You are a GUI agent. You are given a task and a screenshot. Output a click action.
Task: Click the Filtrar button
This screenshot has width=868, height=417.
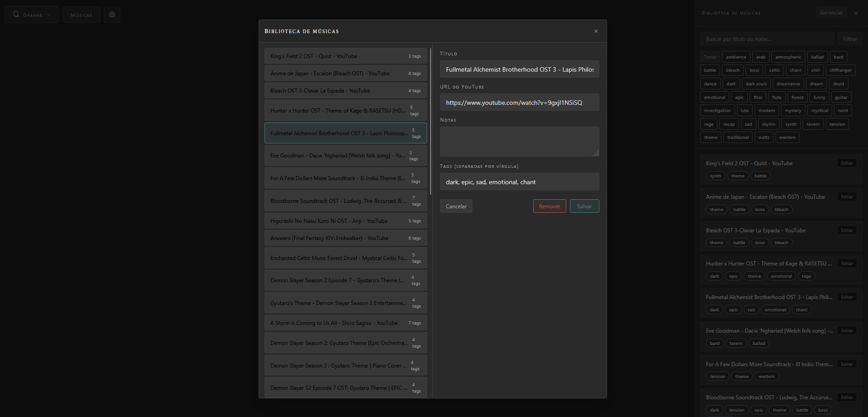[849, 39]
